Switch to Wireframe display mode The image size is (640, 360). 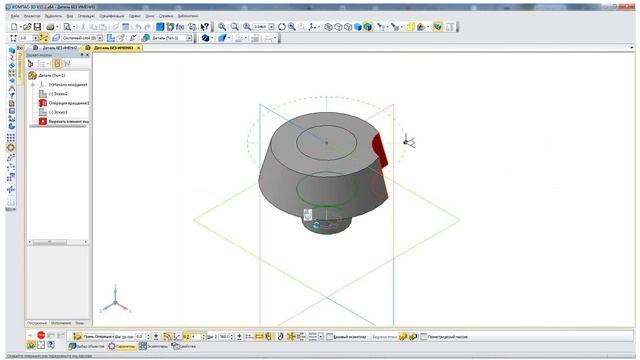328,27
